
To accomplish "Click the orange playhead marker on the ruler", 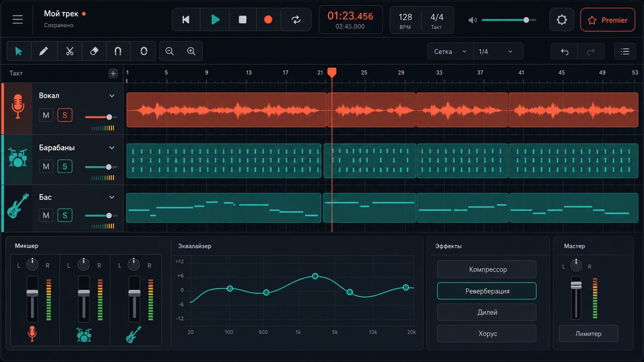I will 332,73.
